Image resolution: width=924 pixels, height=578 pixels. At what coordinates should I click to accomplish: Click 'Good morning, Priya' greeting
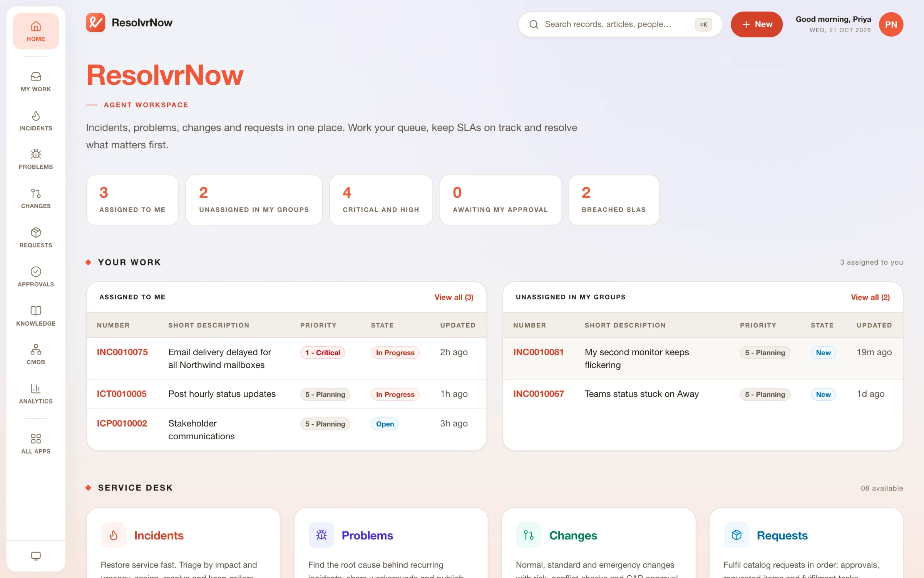(x=833, y=19)
